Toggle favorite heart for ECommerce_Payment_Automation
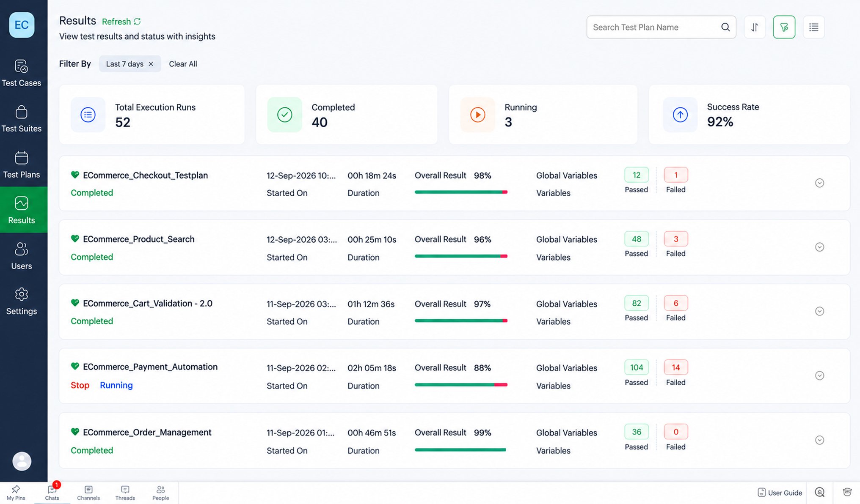The image size is (860, 504). click(x=75, y=366)
